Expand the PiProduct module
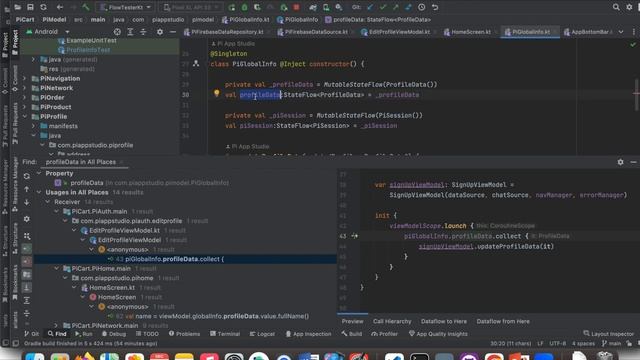This screenshot has width=640, height=360. [24, 107]
